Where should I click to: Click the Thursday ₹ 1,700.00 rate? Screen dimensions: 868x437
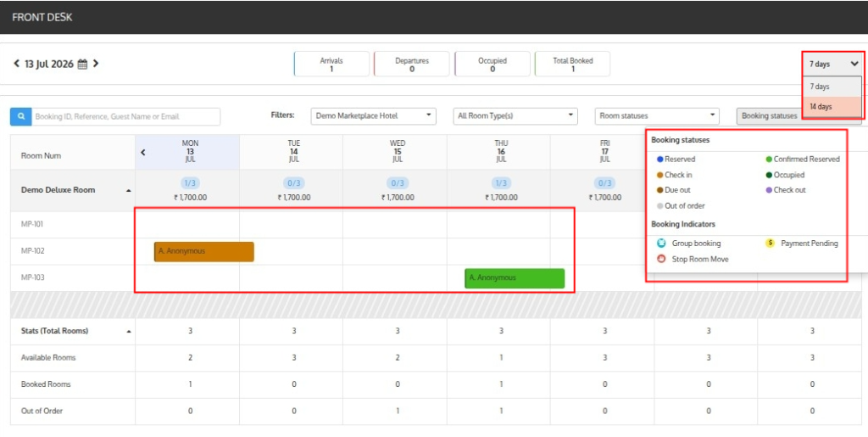coord(501,197)
